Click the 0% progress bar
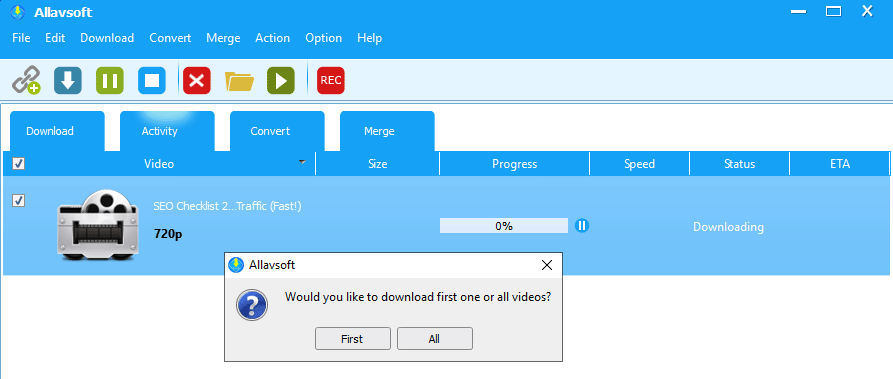 point(504,226)
